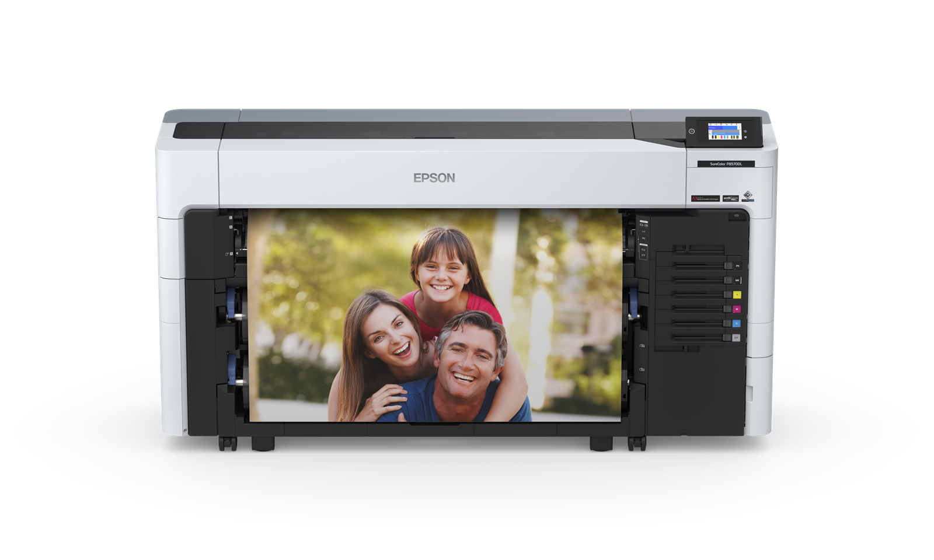
Task: Click the paper feed icons panel right of print
Action: pyautogui.click(x=643, y=239)
